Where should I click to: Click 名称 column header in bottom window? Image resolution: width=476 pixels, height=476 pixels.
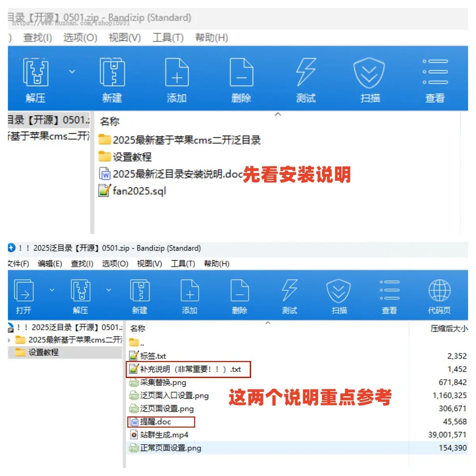coord(138,328)
